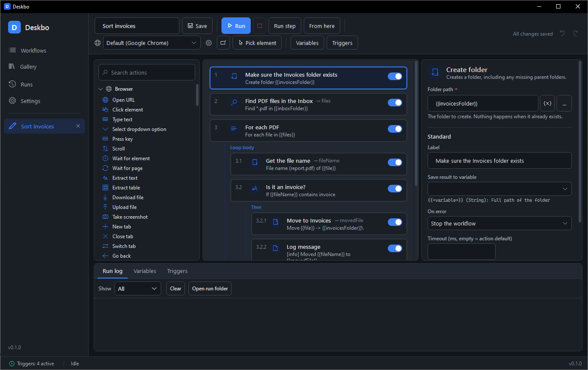Click the undo arrow icon
588x370 pixels.
(563, 33)
